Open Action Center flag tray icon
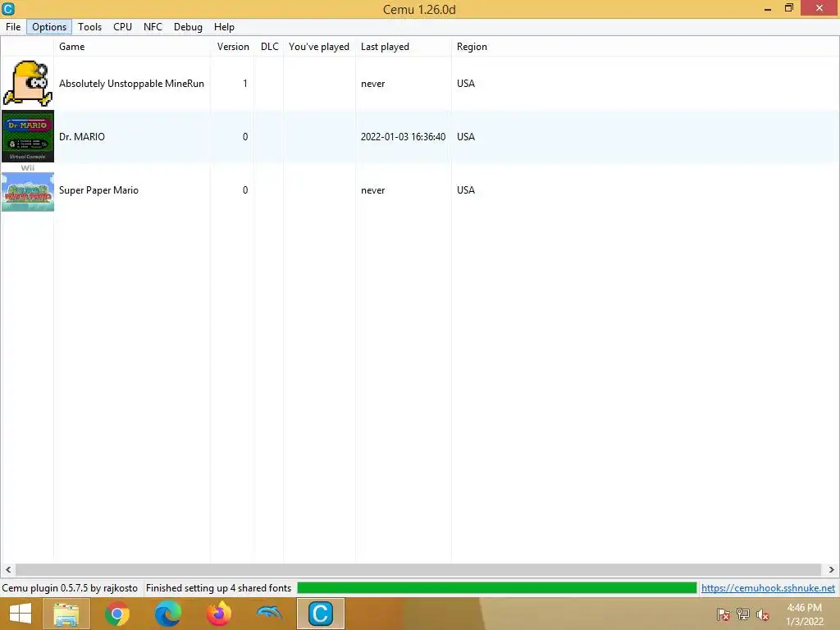This screenshot has height=630, width=840. click(724, 614)
